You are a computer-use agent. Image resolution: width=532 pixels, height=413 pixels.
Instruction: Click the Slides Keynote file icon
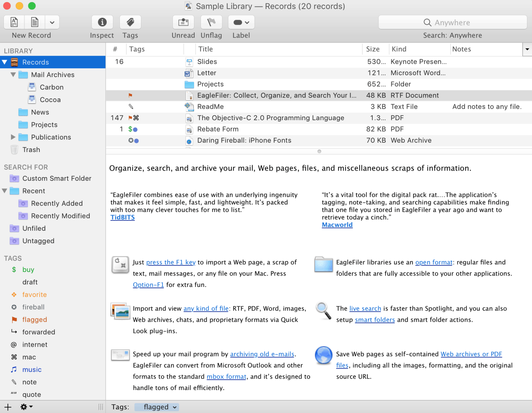point(189,62)
